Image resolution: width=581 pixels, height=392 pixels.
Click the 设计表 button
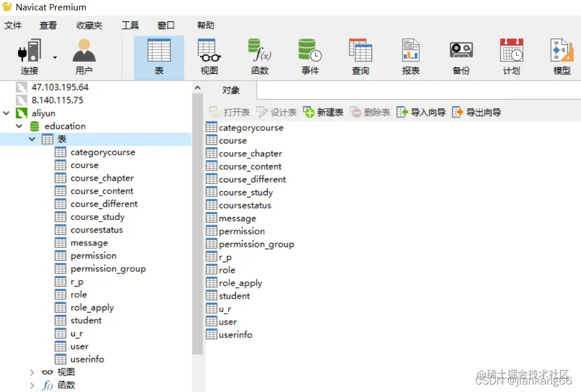coord(276,112)
